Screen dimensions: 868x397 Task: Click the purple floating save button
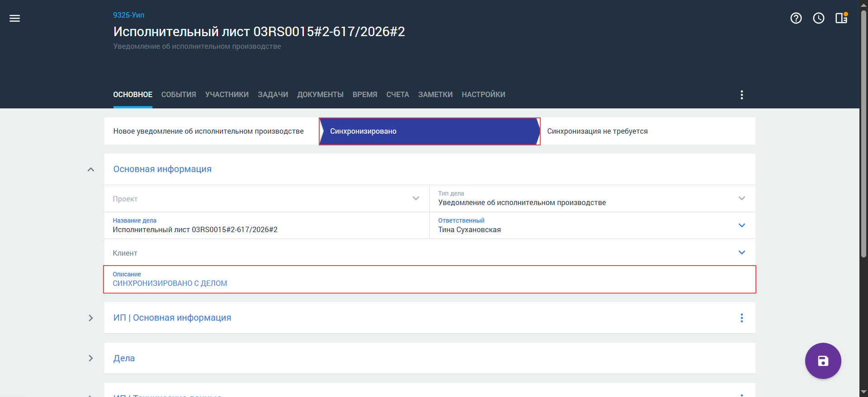tap(823, 361)
